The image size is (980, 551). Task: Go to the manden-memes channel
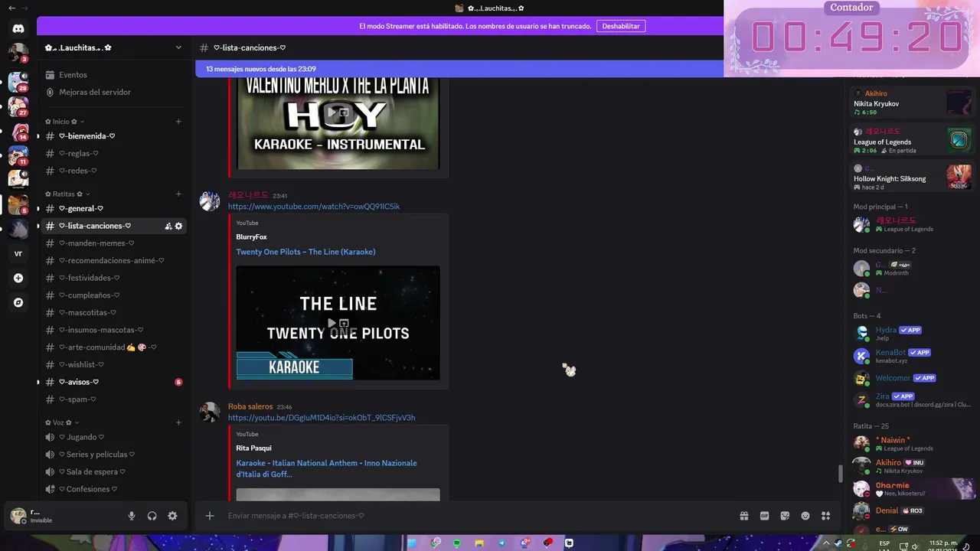113,243
